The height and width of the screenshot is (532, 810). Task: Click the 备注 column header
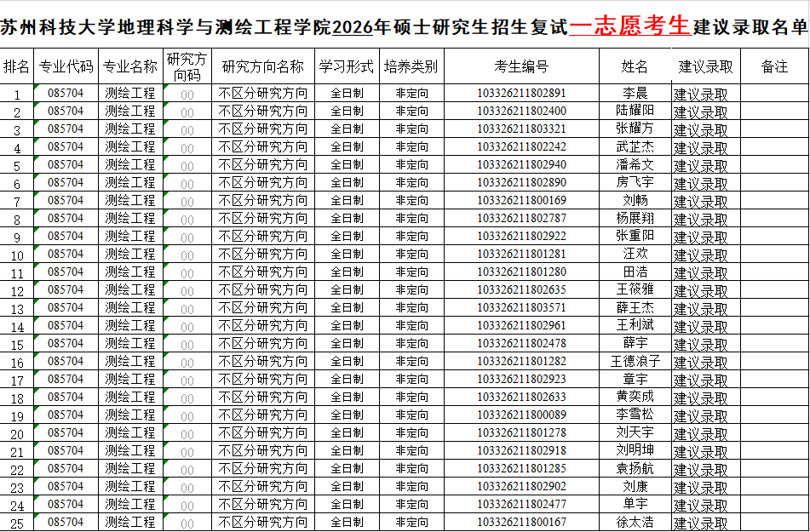(x=774, y=66)
